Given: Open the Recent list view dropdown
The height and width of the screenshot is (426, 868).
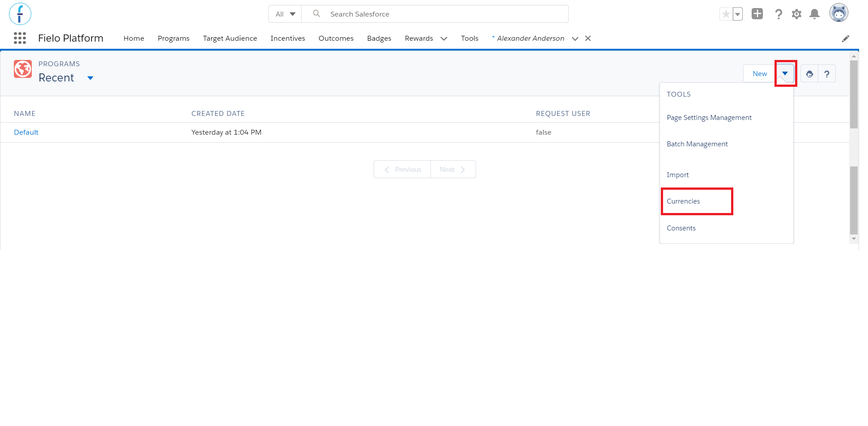Looking at the screenshot, I should [x=90, y=78].
